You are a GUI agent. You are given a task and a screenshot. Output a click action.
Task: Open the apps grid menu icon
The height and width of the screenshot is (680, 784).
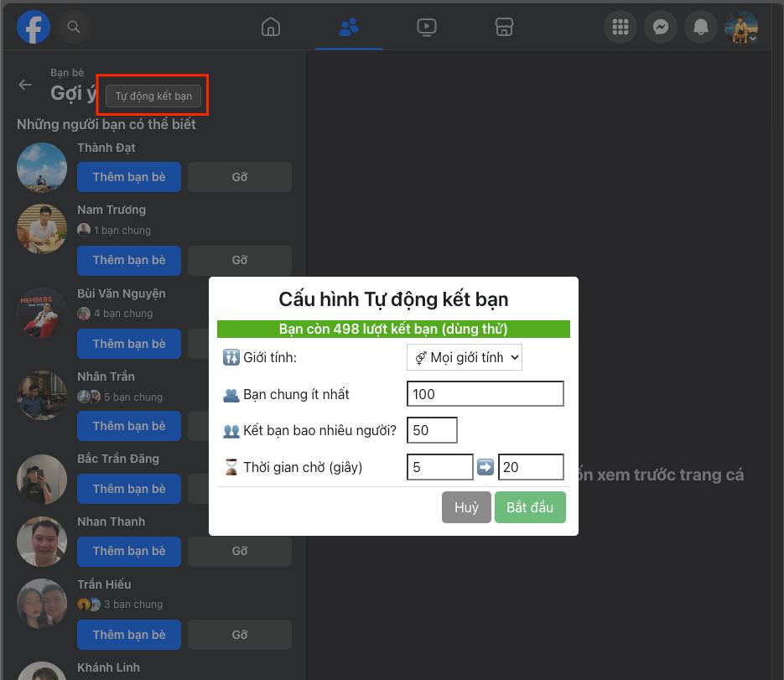[x=620, y=27]
